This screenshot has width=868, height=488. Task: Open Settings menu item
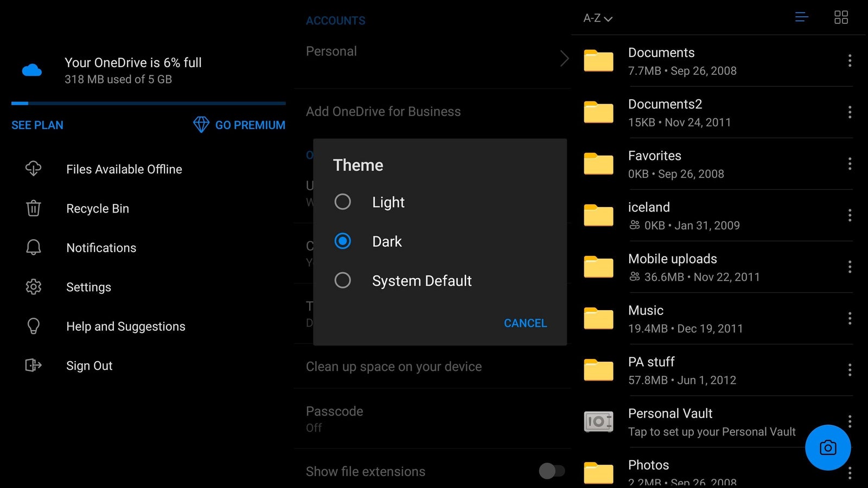tap(88, 287)
